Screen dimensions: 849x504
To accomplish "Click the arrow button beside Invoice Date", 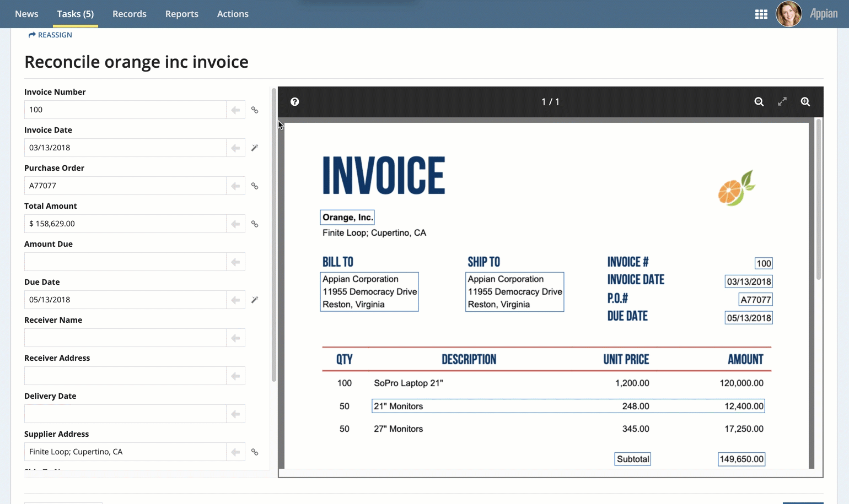I will coord(235,148).
